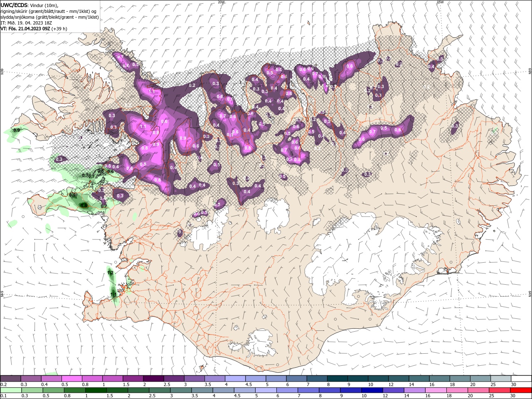Pick the darkest green swatch between 1 and 1.5, lower row
Screen dimensions: 532x399
click(96, 390)
